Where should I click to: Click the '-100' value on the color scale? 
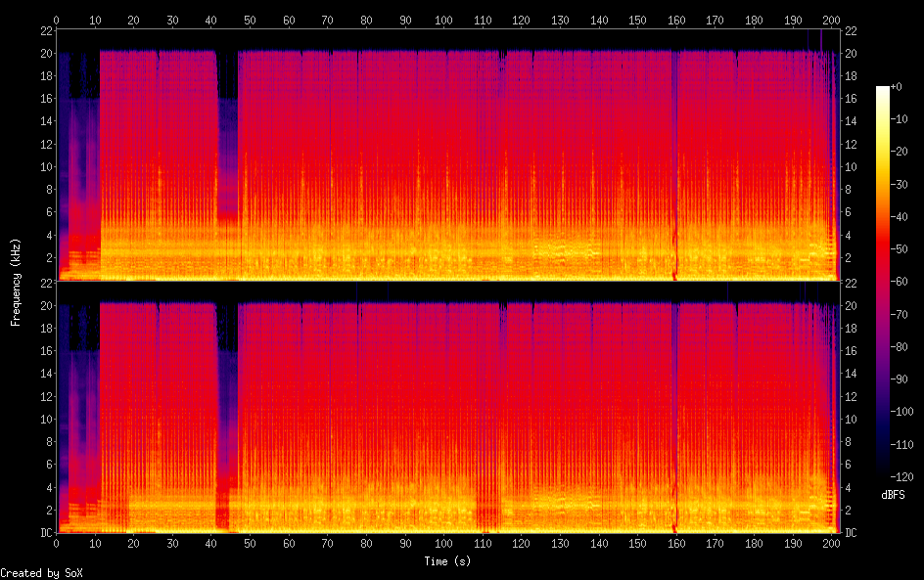pyautogui.click(x=901, y=412)
